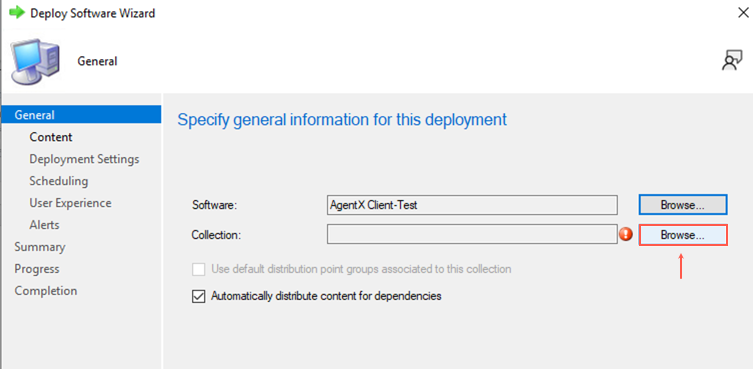
Task: Select the General wizard step
Action: tap(81, 115)
